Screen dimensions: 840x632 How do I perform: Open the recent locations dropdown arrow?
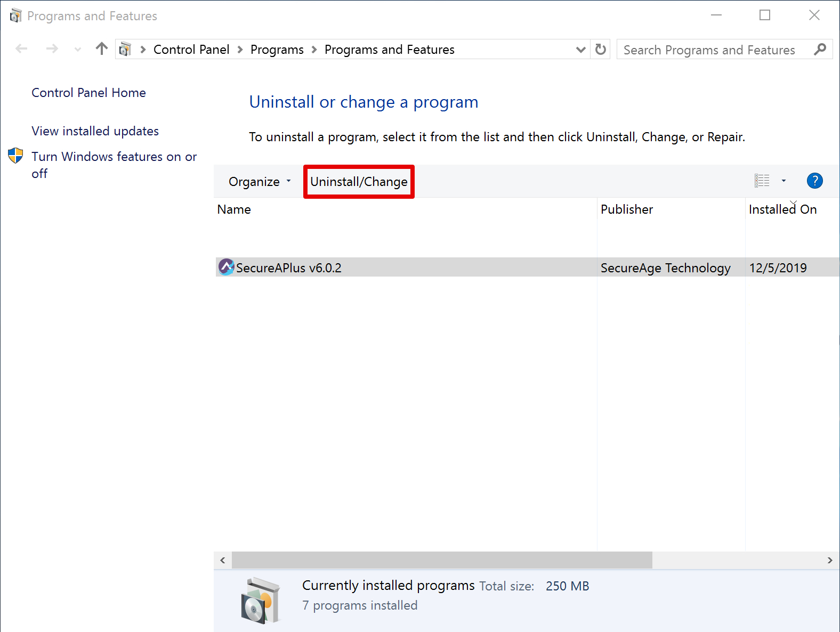pyautogui.click(x=78, y=50)
